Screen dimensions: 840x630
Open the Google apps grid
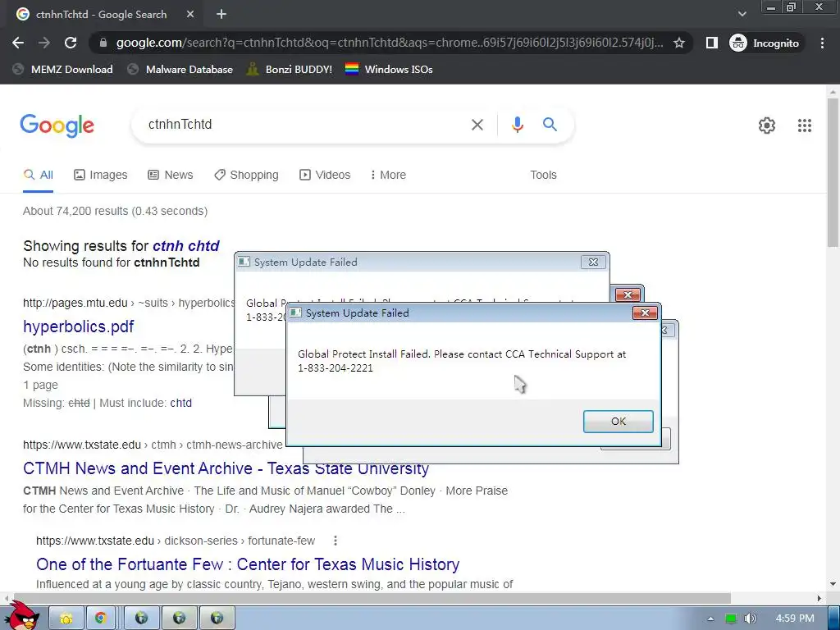click(805, 126)
